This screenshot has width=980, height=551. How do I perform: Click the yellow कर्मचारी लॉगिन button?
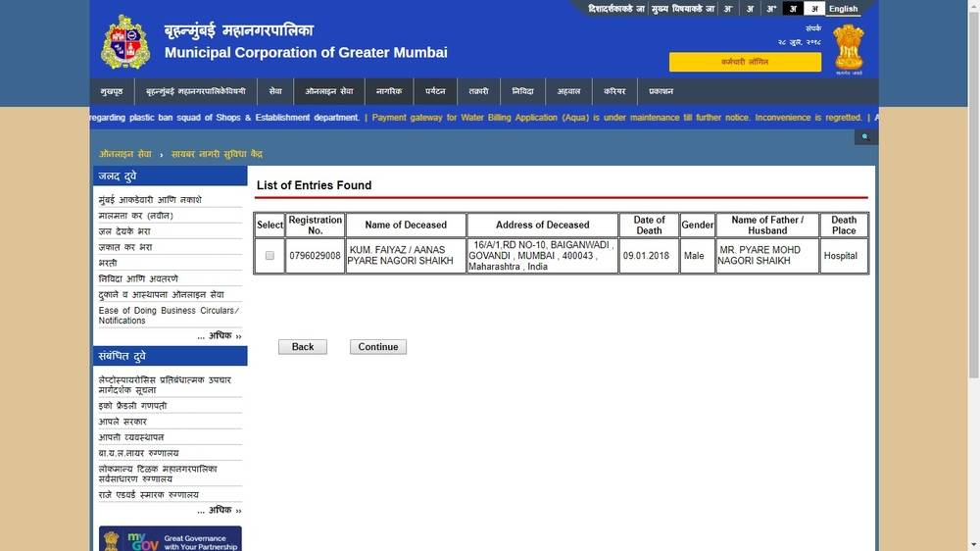pos(745,62)
